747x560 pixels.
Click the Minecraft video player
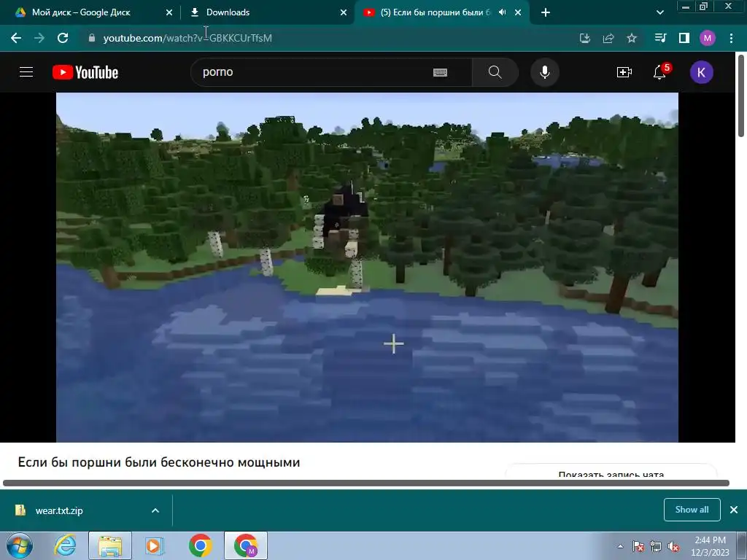(367, 267)
